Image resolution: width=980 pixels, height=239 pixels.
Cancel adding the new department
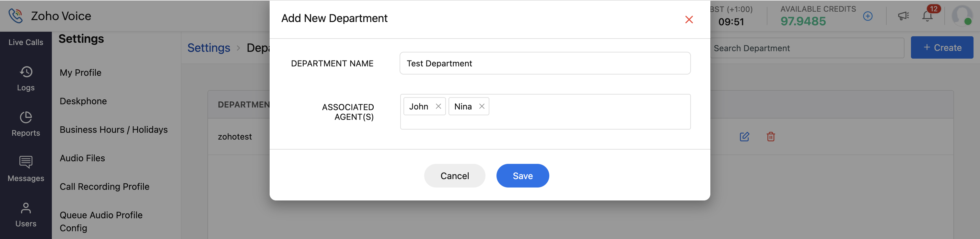tap(454, 176)
